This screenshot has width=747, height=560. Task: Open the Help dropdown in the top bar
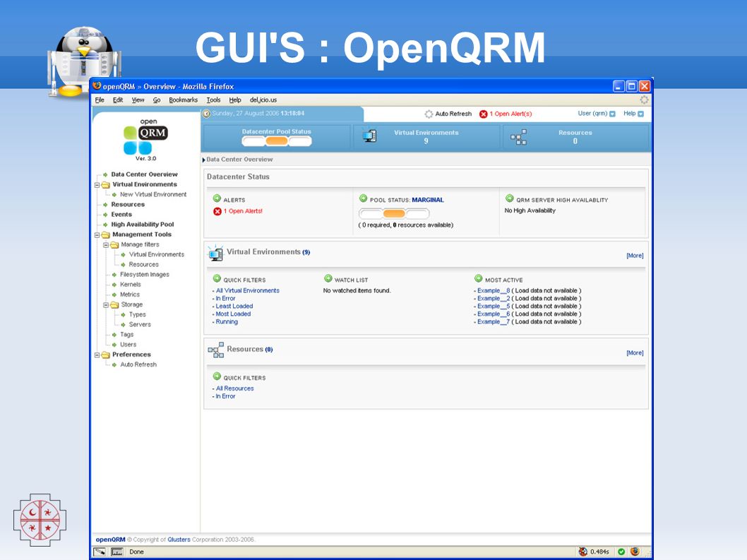pos(633,114)
